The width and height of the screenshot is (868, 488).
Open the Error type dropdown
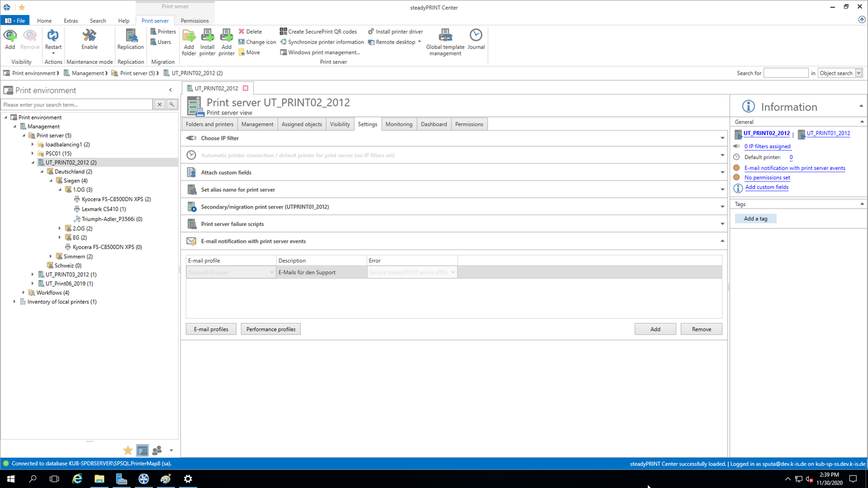coord(412,272)
